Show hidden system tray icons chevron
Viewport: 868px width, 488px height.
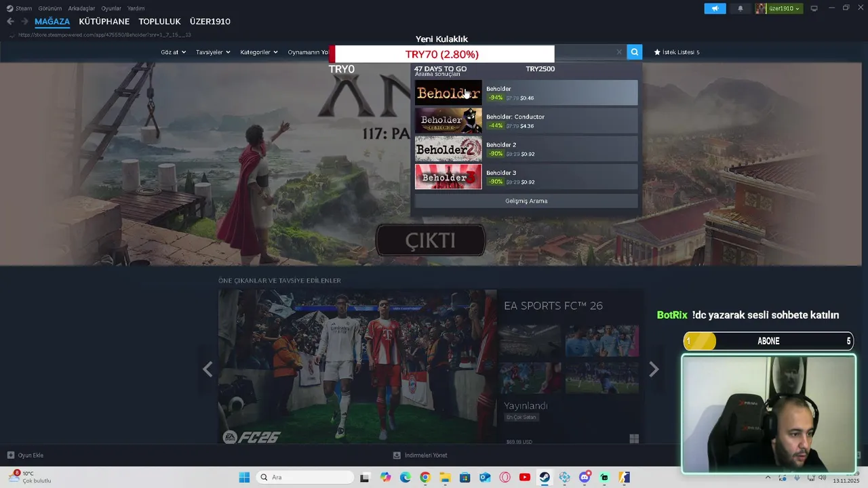click(768, 477)
